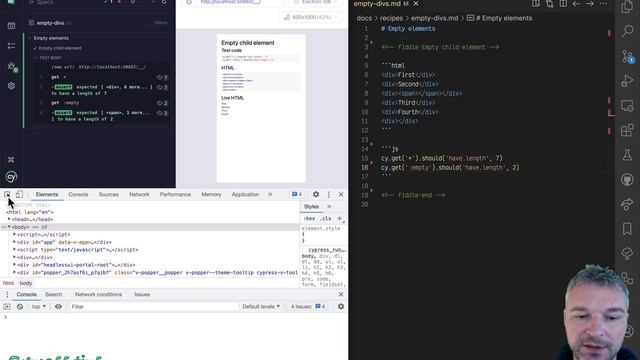Expand script type text/javascript node
The height and width of the screenshot is (360, 640).
(x=14, y=249)
